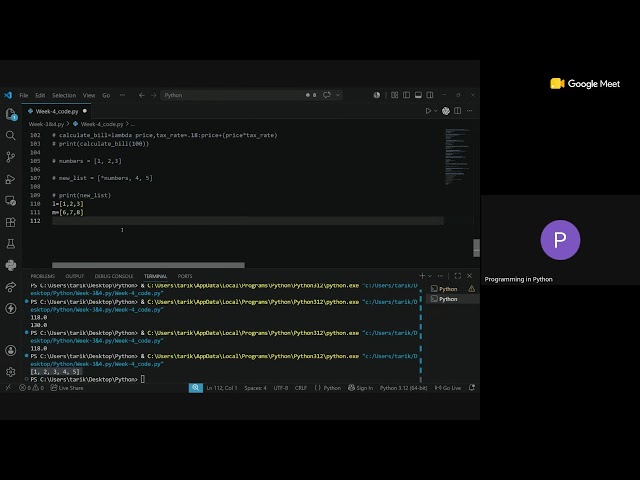Open the Python extension view
The image size is (640, 480).
pos(11,265)
